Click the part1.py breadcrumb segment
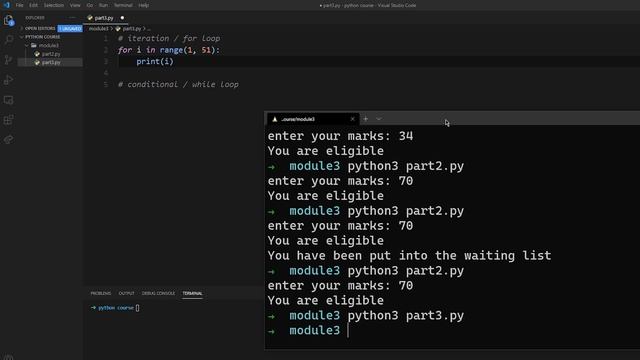Screen dimensions: 640x360 coord(131,29)
